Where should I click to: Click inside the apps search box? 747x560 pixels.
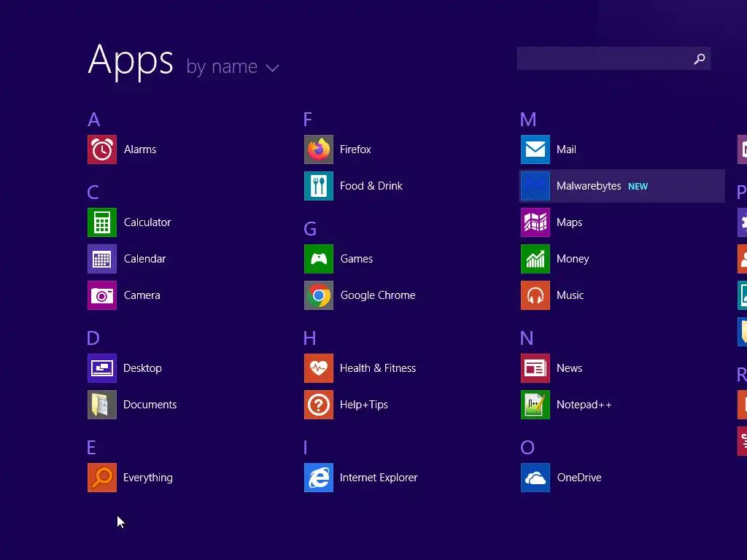[614, 58]
